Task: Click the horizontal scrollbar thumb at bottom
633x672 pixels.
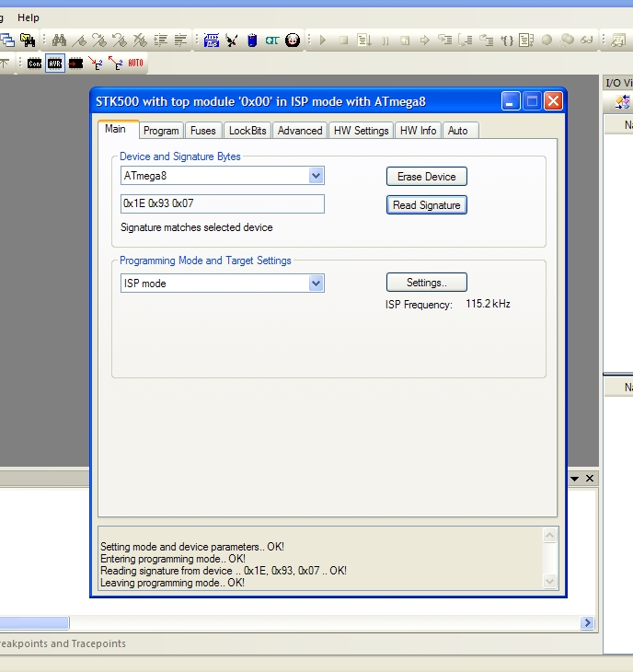Action: pos(34,622)
